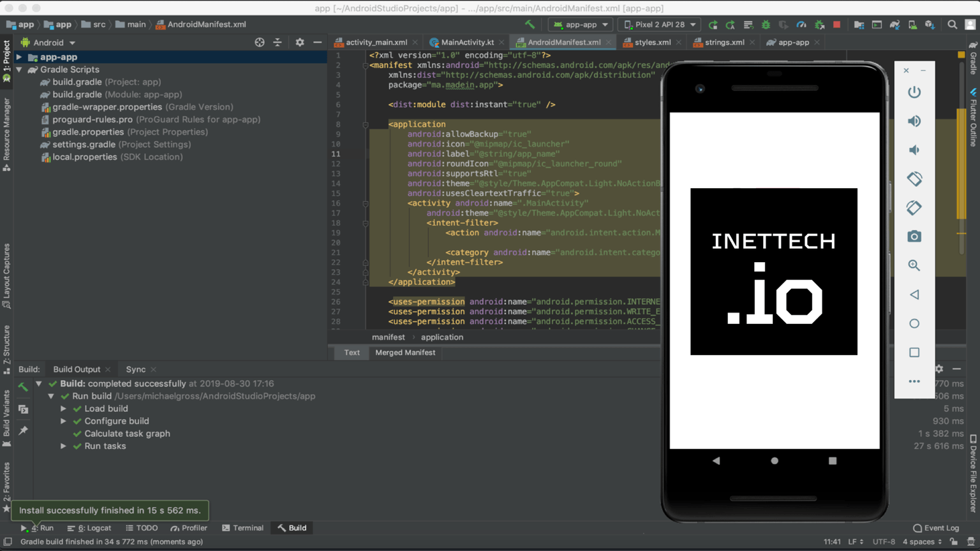Viewport: 980px width, 551px height.
Task: Expand the Run tasks node
Action: [x=63, y=446]
